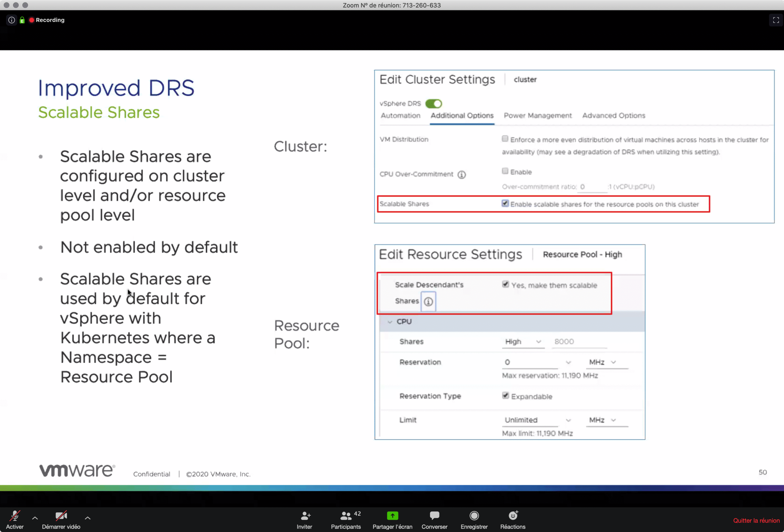Screen dimensions: 784x532
Task: Click Quitter la réunion to leave
Action: 756,521
